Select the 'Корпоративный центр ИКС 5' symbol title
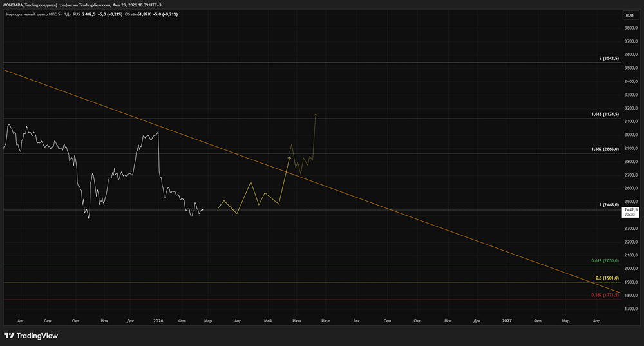Screen dimensions: 644x346 point(33,14)
